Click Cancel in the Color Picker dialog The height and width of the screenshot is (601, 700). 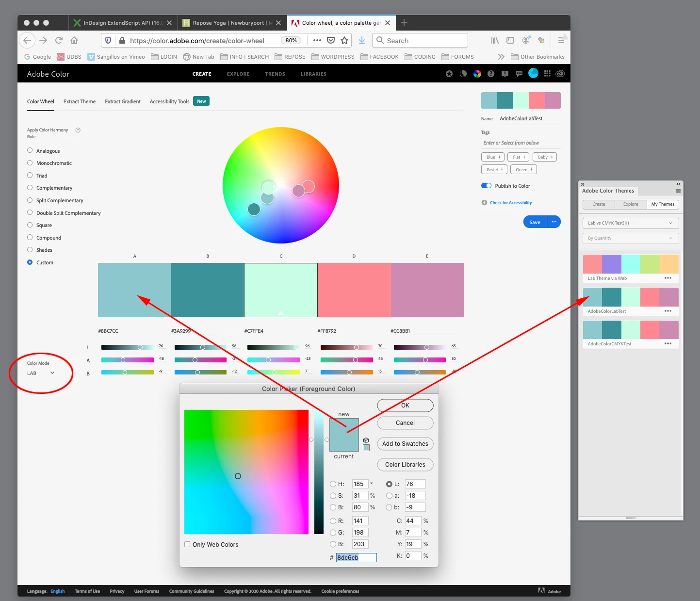tap(405, 423)
